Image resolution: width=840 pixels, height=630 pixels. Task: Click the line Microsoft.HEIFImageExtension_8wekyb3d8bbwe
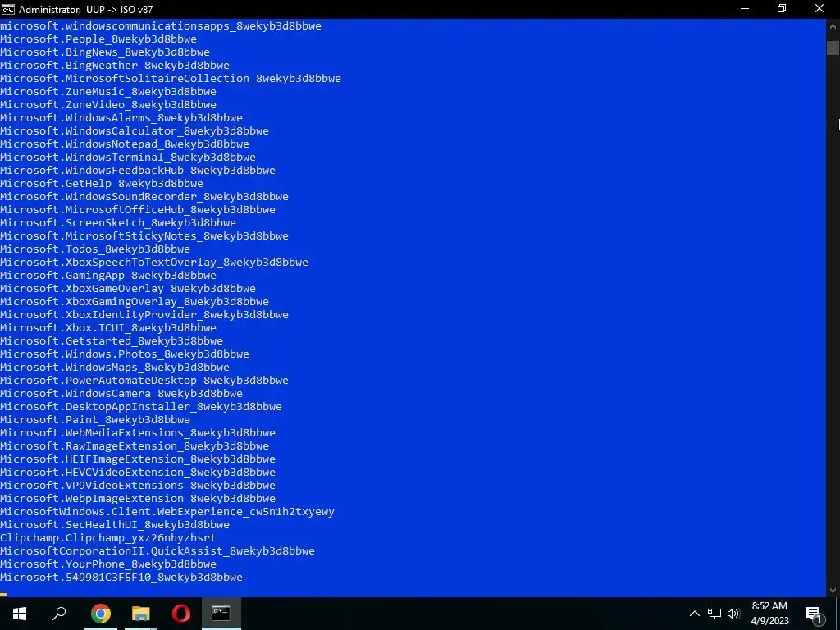(138, 459)
